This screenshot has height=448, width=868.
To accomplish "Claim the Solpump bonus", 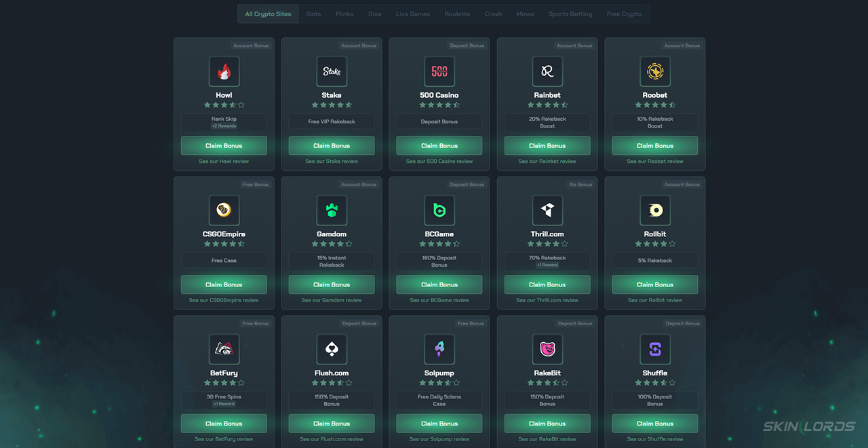I will click(439, 424).
